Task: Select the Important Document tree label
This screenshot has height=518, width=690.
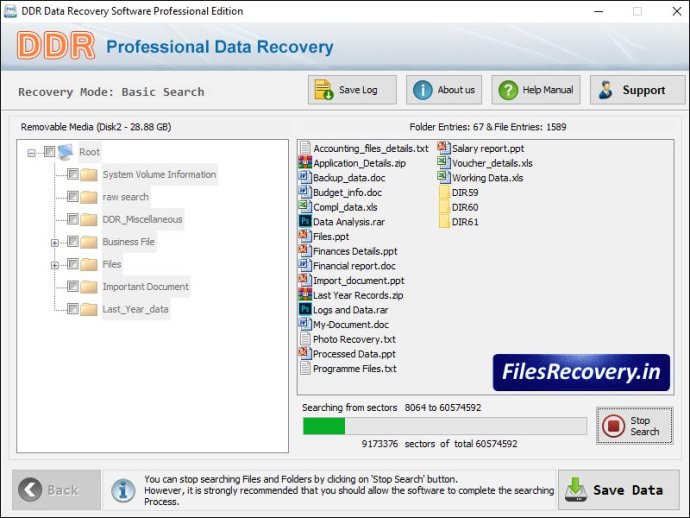Action: 146,287
